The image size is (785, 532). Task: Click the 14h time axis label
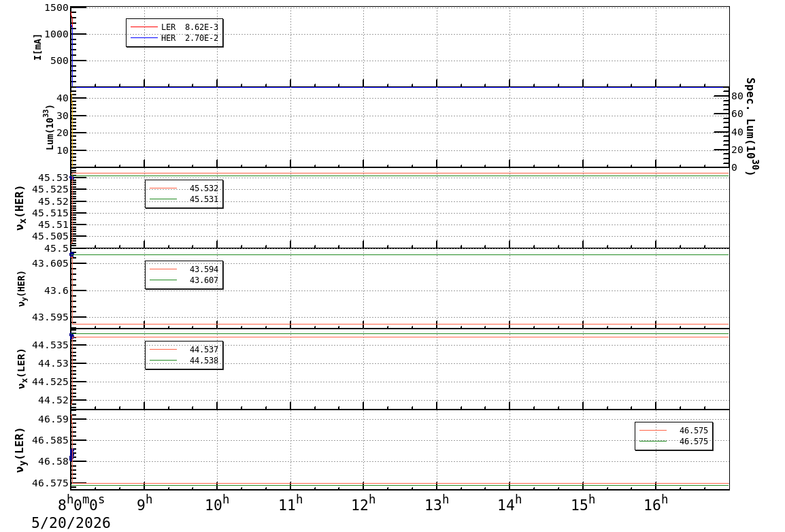(x=510, y=503)
